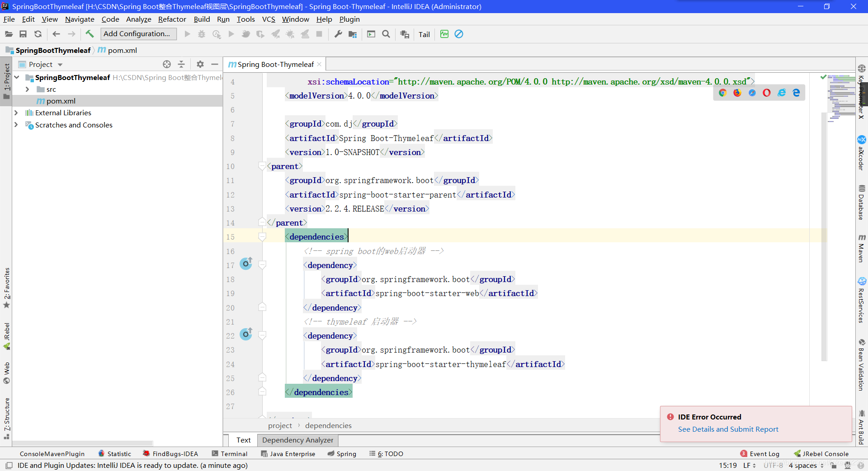Start debug with the bug icon

202,34
